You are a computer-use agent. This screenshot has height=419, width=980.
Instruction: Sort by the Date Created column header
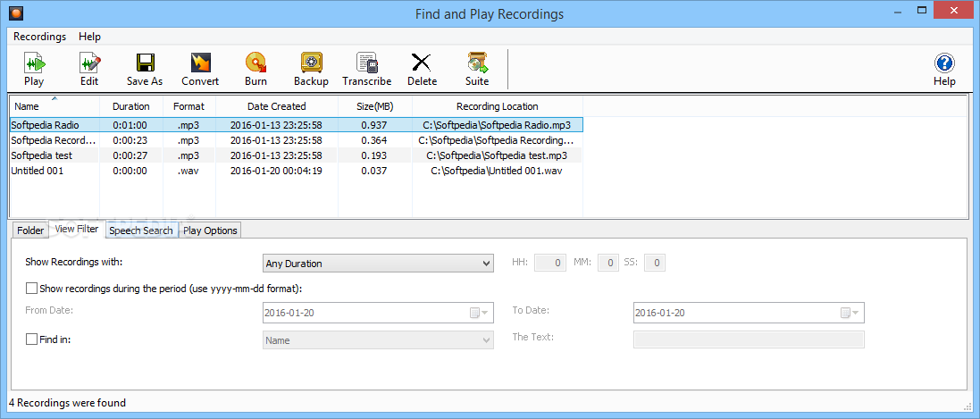pyautogui.click(x=277, y=106)
